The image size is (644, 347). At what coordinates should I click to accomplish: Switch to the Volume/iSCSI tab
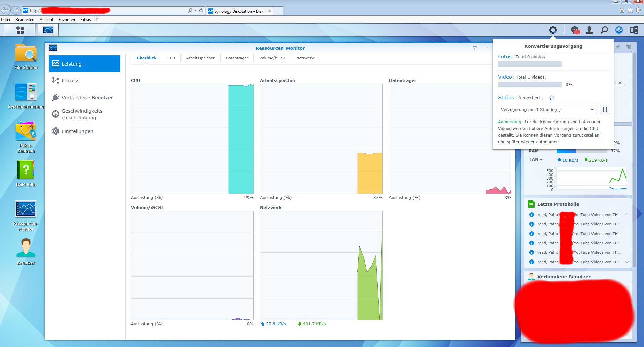[272, 58]
